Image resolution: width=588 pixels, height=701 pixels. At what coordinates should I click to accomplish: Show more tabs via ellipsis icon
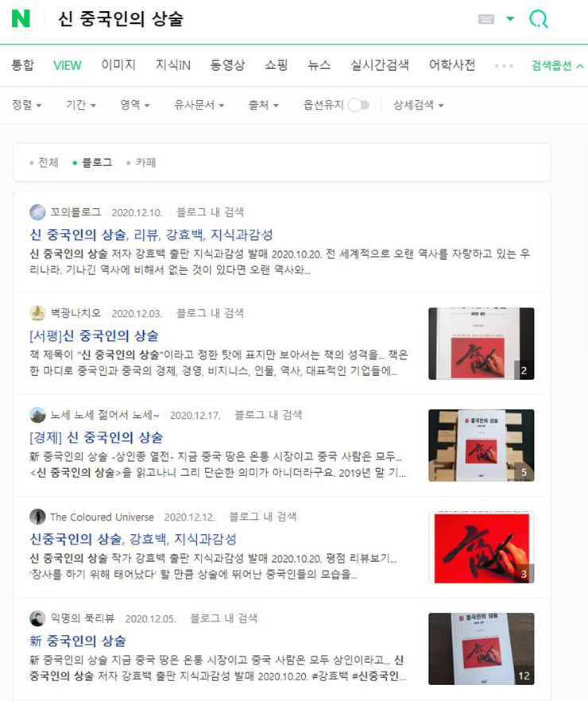tap(504, 66)
